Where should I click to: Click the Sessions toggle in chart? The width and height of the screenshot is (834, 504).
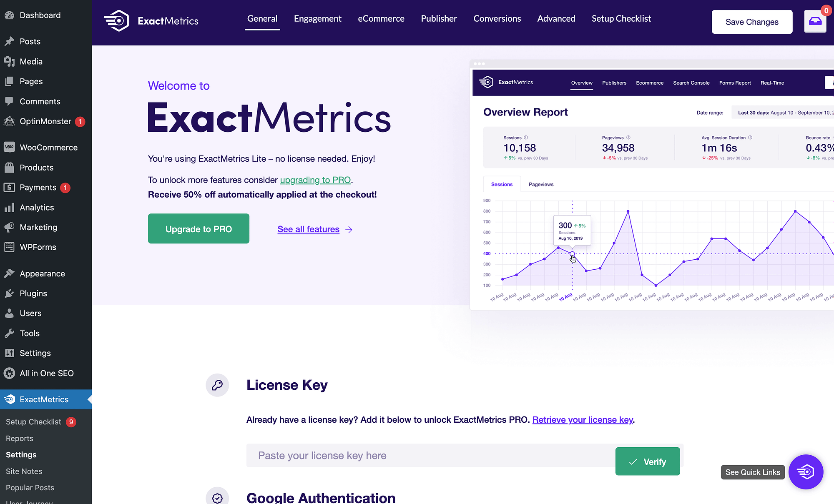tap(501, 184)
